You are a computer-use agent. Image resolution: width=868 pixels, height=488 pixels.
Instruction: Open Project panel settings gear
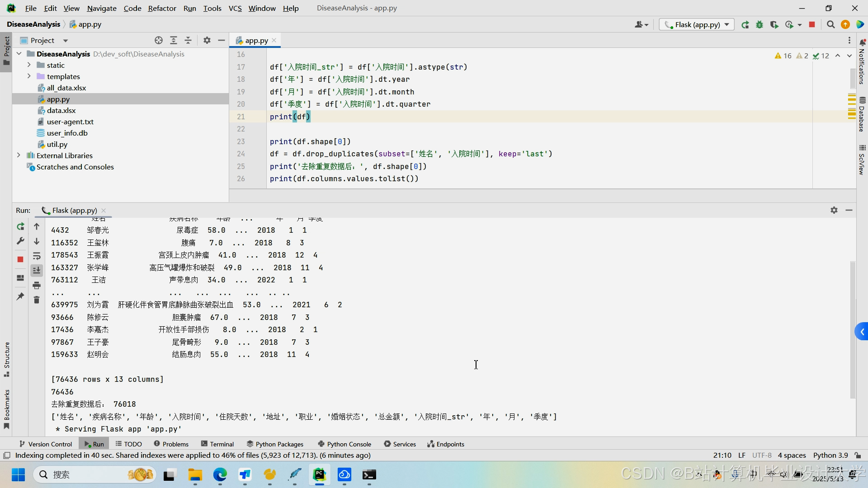207,40
